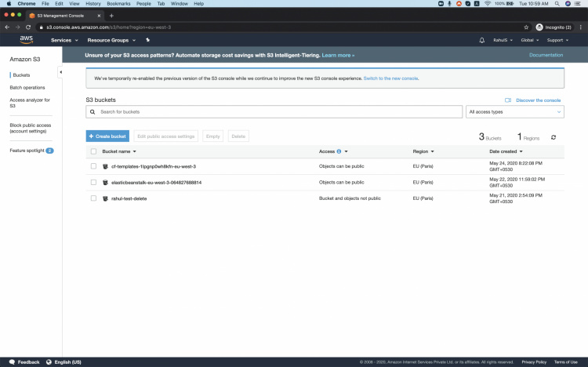Check the rahul-test-delete bucket checkbox
The image size is (588, 367).
tap(93, 198)
